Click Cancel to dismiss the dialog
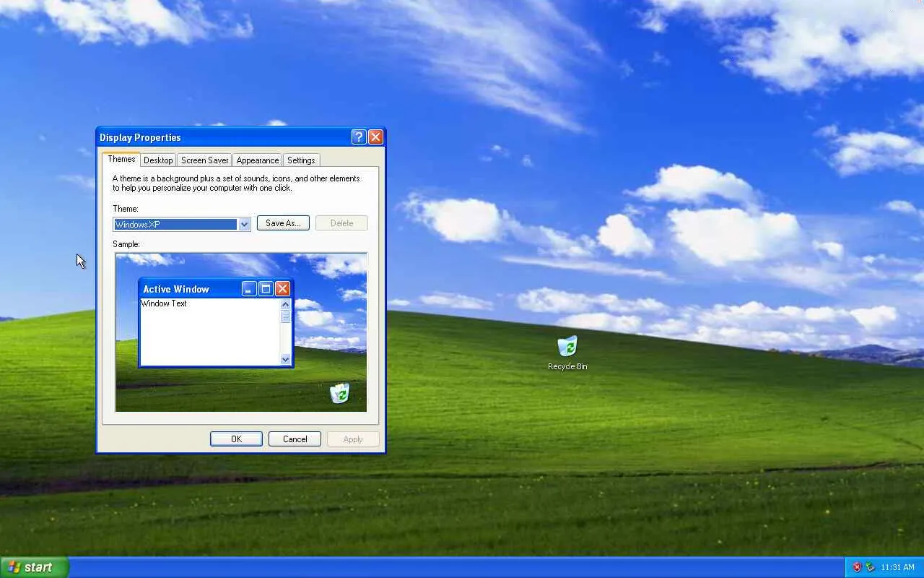The width and height of the screenshot is (924, 578). (295, 439)
